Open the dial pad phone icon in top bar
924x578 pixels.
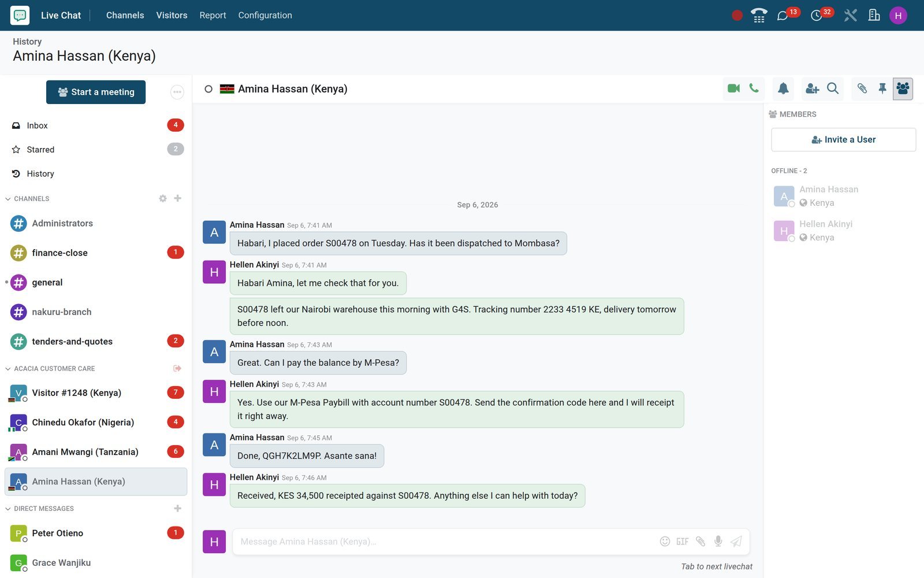(x=759, y=15)
